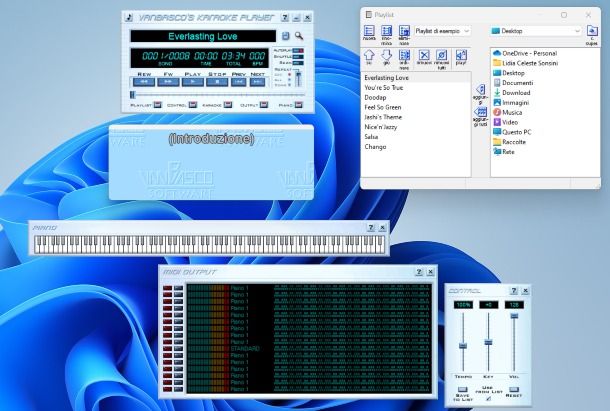Start playback with the Play button
Screen dimensions: 610x411
click(x=193, y=82)
